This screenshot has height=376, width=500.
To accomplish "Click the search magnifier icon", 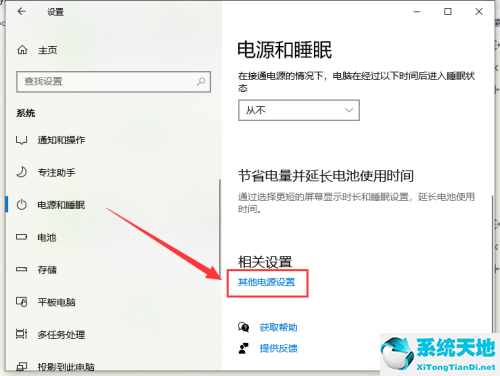I will [x=201, y=81].
